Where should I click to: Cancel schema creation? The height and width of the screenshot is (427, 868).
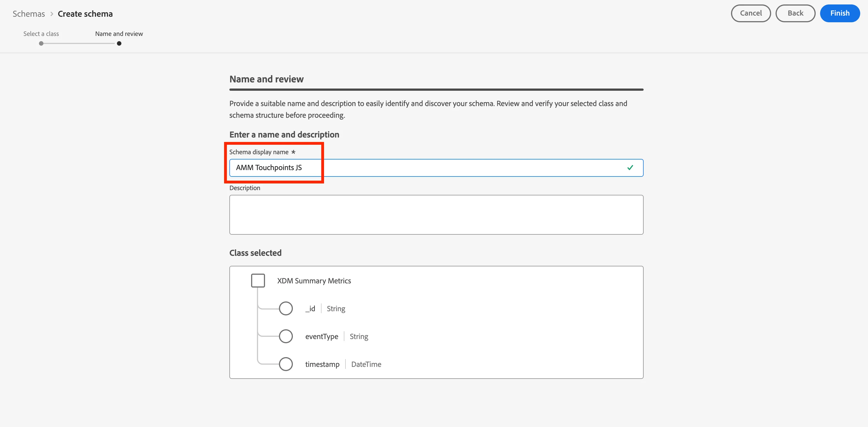tap(751, 13)
